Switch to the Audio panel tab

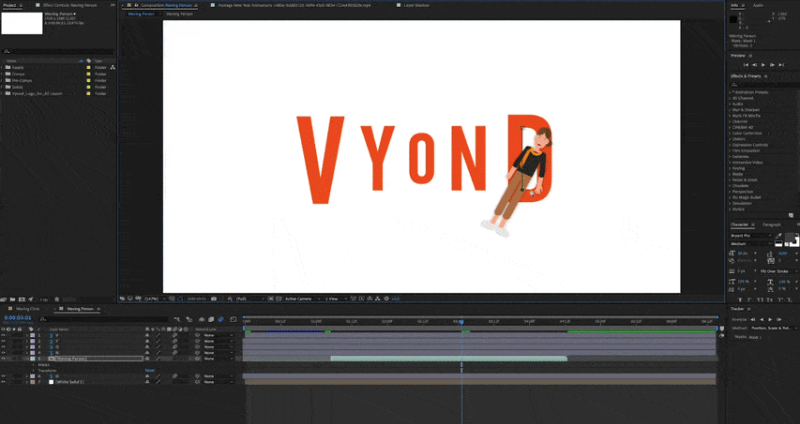pos(758,5)
